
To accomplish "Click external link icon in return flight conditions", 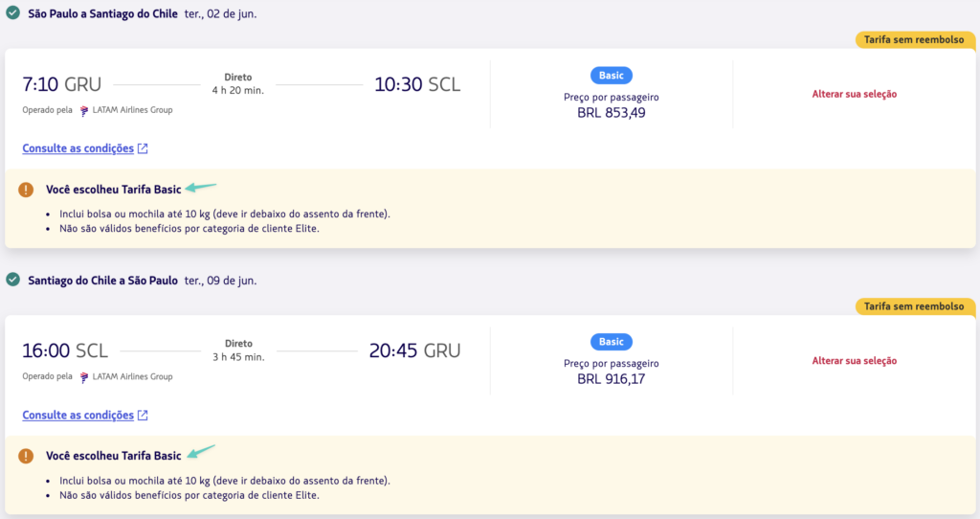I will pyautogui.click(x=143, y=416).
